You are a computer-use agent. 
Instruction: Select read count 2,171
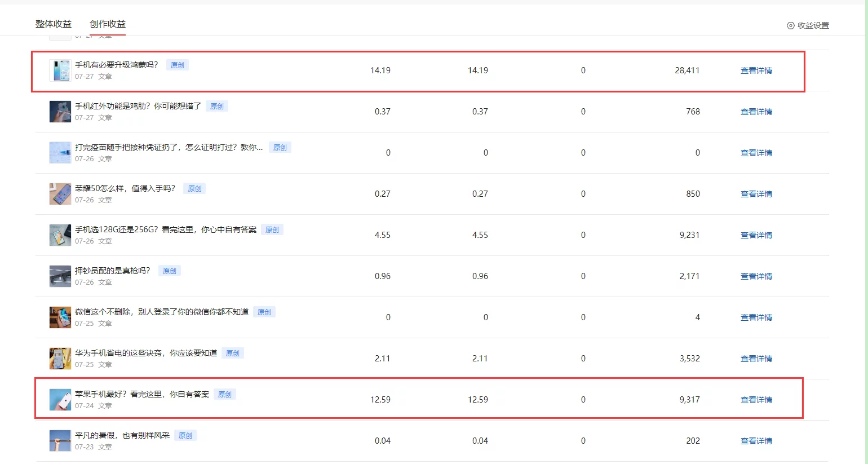click(x=689, y=276)
